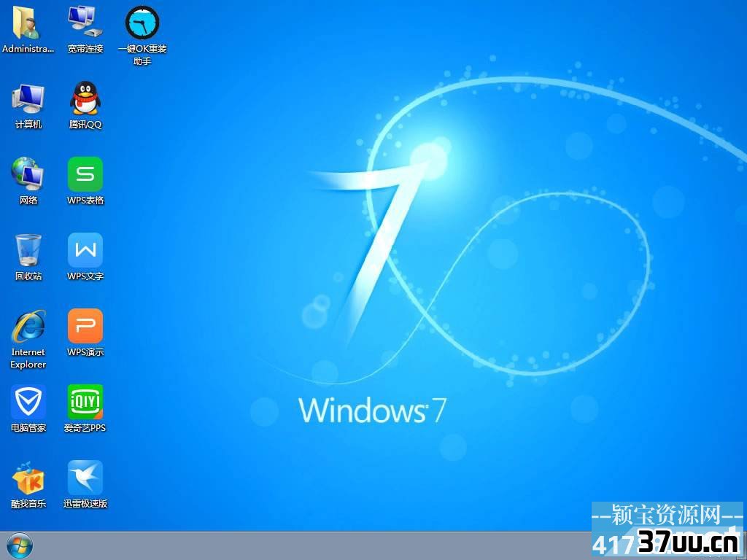The image size is (747, 560).
Task: Open the 回收站 recycle bin
Action: pyautogui.click(x=28, y=250)
